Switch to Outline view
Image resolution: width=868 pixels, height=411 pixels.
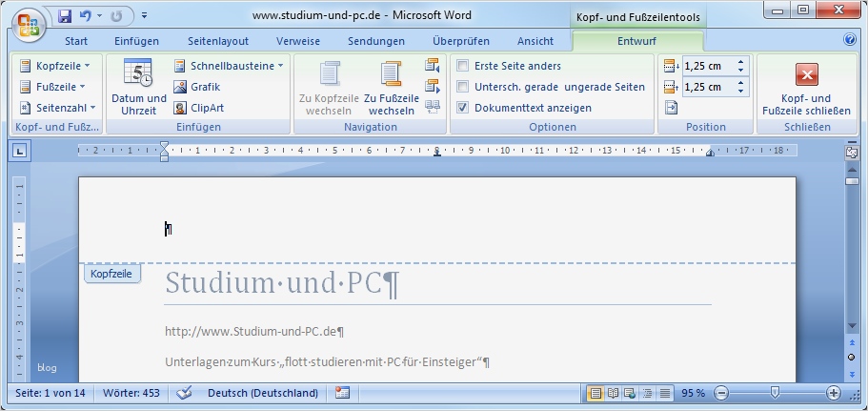point(647,393)
